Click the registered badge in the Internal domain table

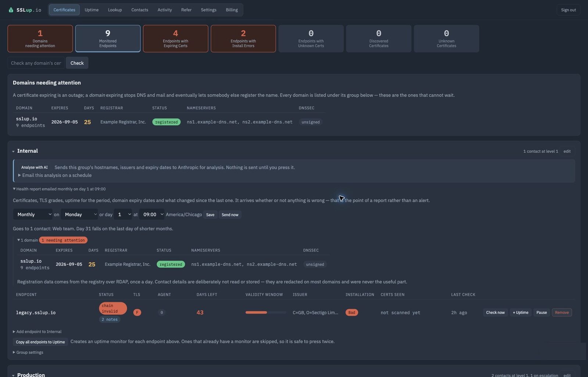171,264
